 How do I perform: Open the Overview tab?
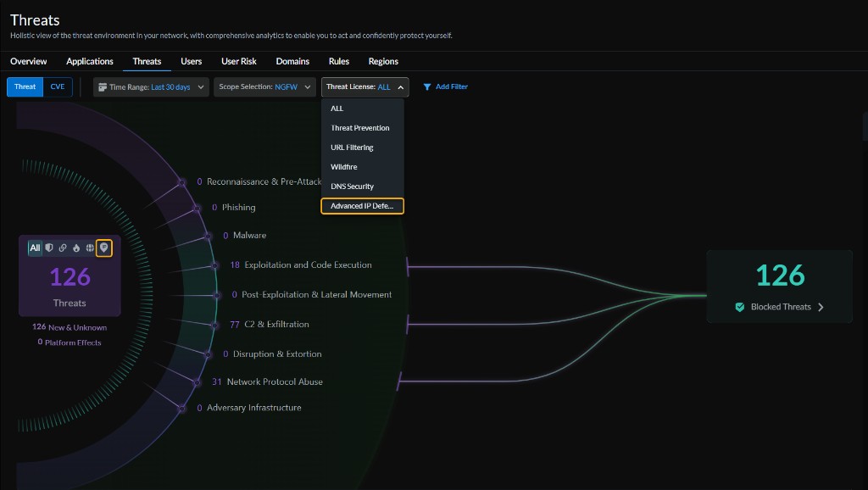28,61
